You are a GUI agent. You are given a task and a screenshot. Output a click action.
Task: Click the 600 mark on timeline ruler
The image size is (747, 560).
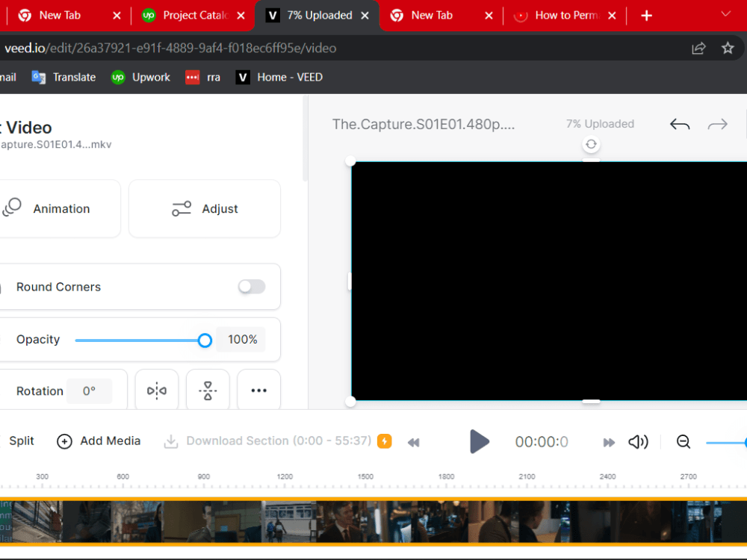(123, 477)
